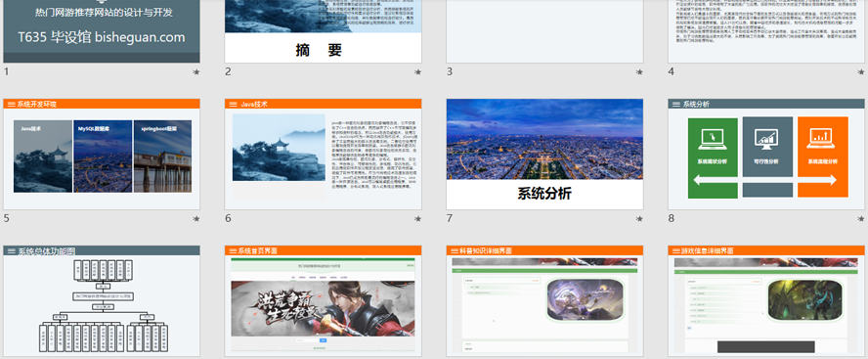
Task: Click slide number label 6
Action: coord(228,218)
